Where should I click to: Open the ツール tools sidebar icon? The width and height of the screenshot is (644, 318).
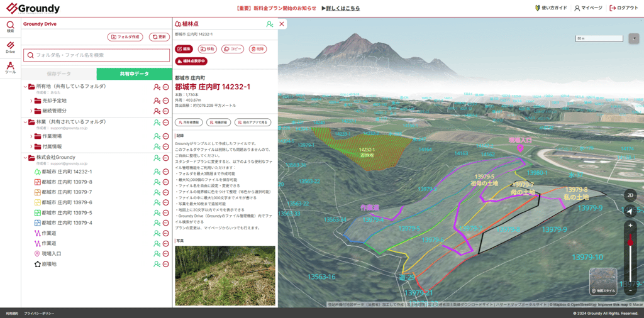coord(10,67)
